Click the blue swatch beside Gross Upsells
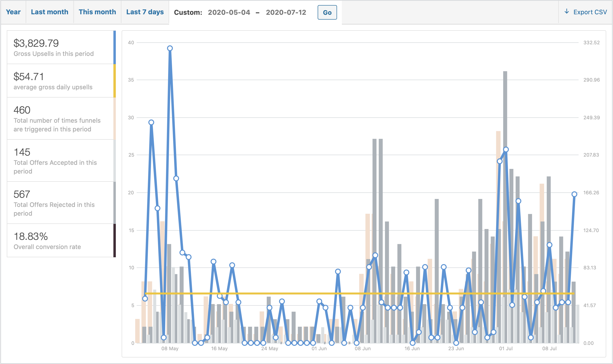Image resolution: width=613 pixels, height=364 pixels. 114,47
